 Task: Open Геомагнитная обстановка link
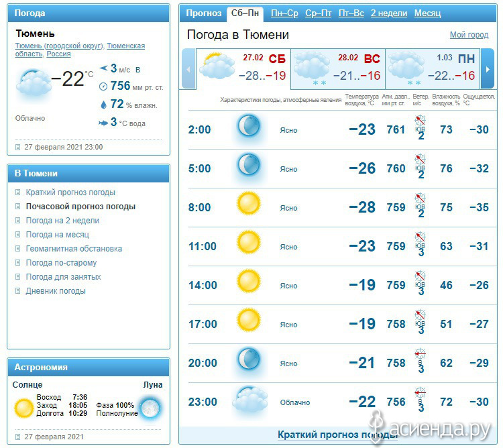click(74, 249)
